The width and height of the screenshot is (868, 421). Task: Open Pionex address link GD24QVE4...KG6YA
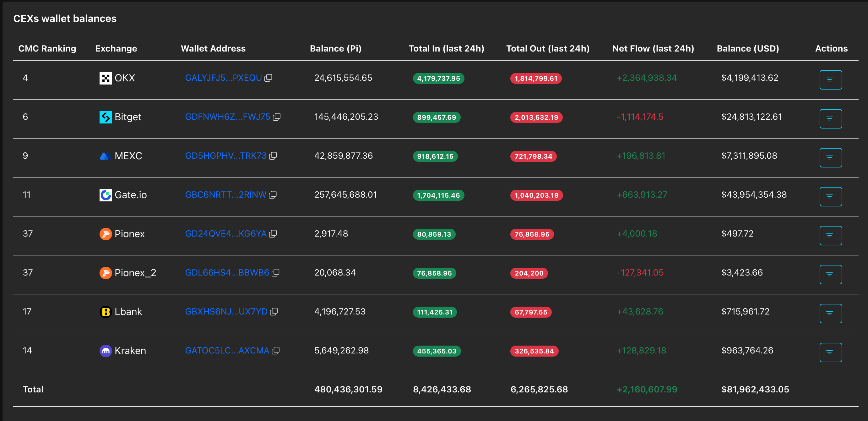(225, 233)
